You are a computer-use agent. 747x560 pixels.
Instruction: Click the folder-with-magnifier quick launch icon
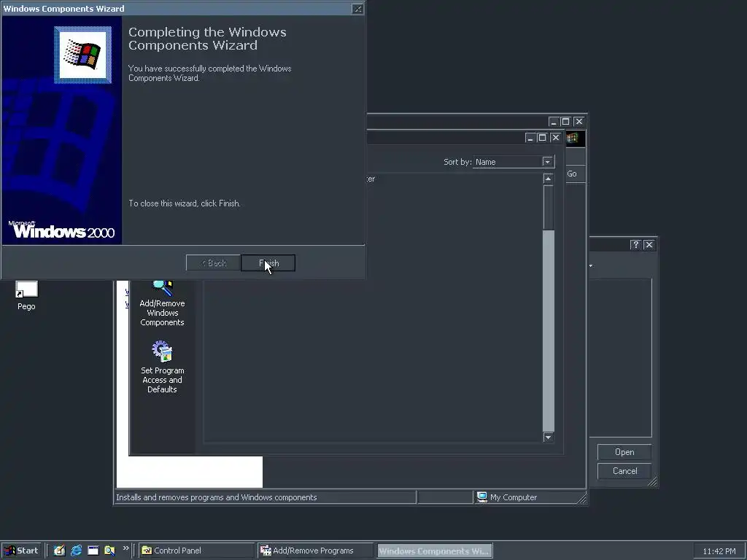click(109, 551)
